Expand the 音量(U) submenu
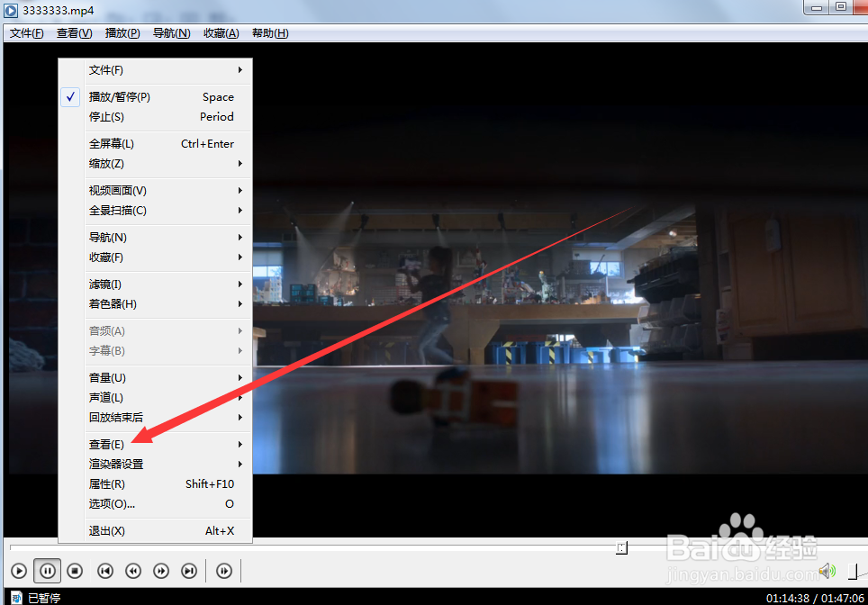The image size is (868, 605). pyautogui.click(x=155, y=378)
